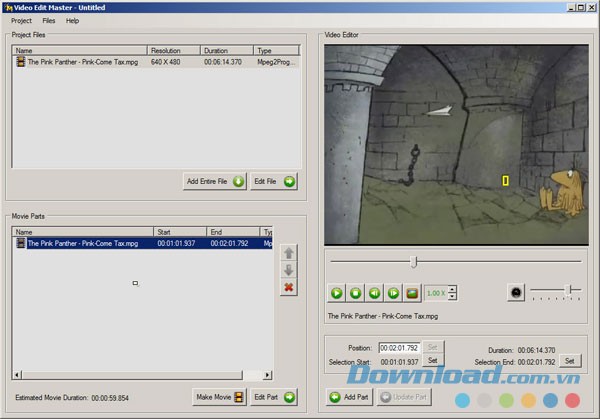600x419 pixels.
Task: Click the 1.00 X playback speed field
Action: [x=436, y=293]
